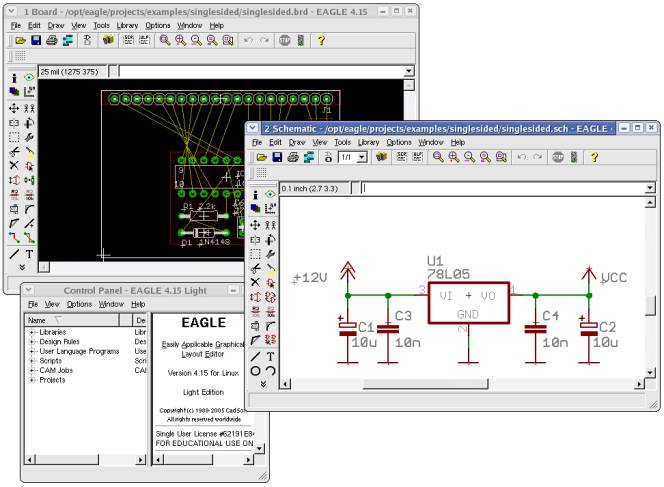The height and width of the screenshot is (487, 664).
Task: Click Control Panel tree horizontal scrollbar thumb
Action: (67, 459)
